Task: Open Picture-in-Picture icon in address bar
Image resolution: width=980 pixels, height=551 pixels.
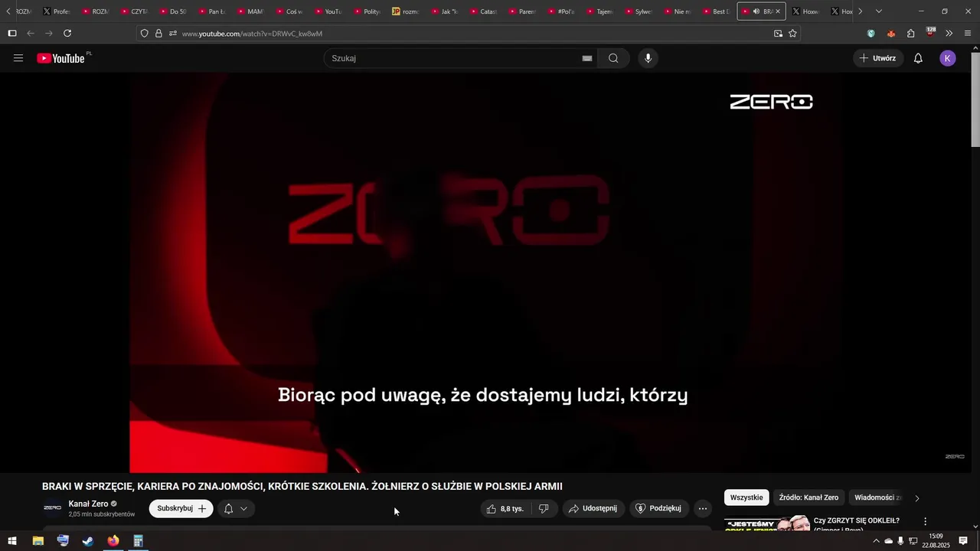Action: click(778, 33)
